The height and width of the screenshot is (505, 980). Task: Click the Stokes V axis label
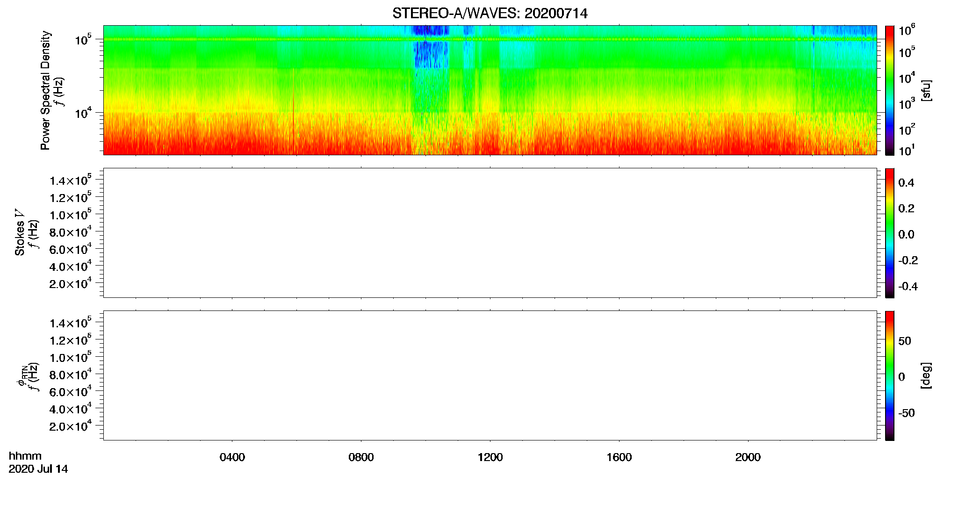click(20, 232)
